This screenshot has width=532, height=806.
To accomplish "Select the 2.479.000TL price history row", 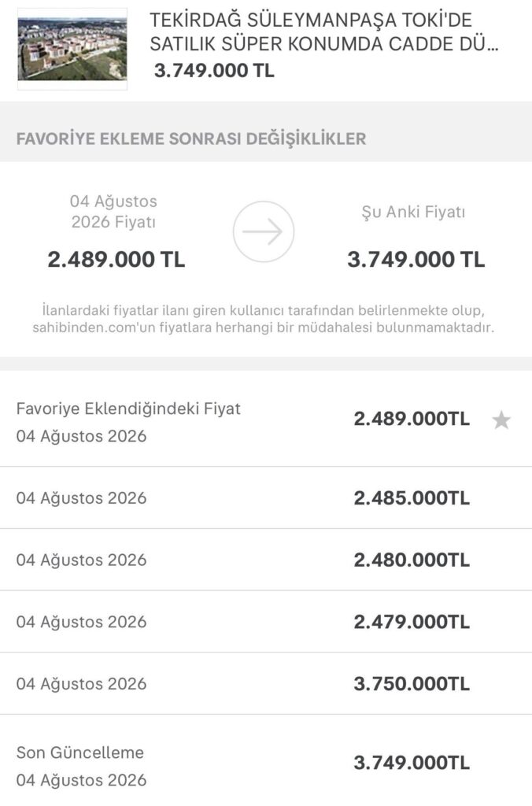I will [266, 622].
